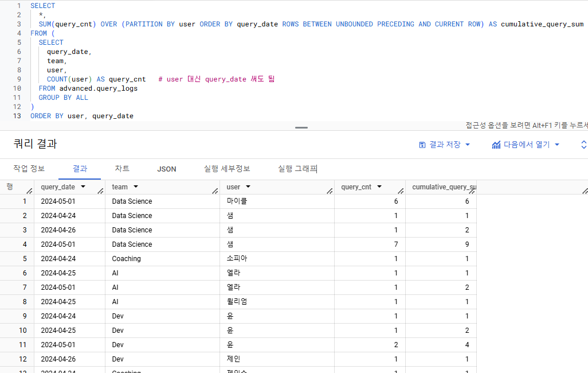
Task: Click the resize handle of team column
Action: 215,191
